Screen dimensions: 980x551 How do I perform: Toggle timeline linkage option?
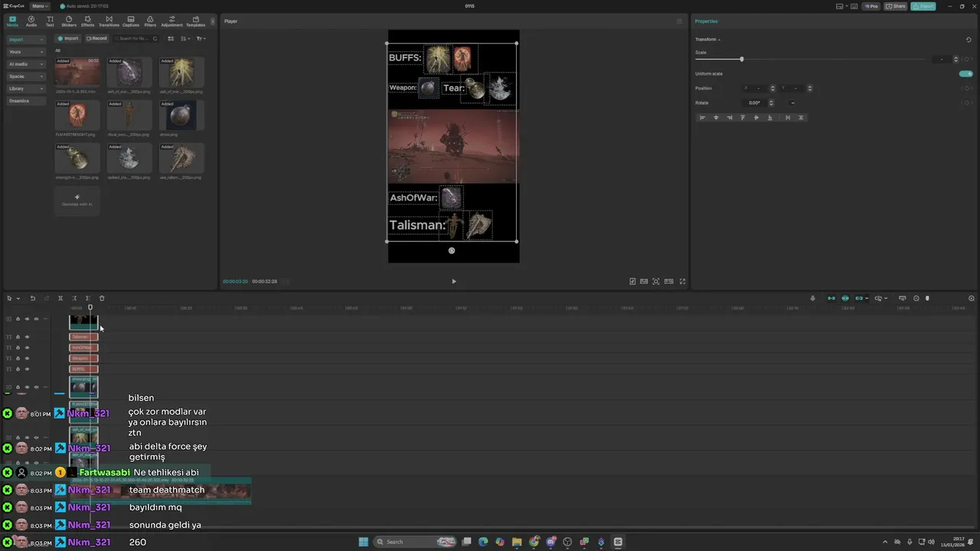859,298
